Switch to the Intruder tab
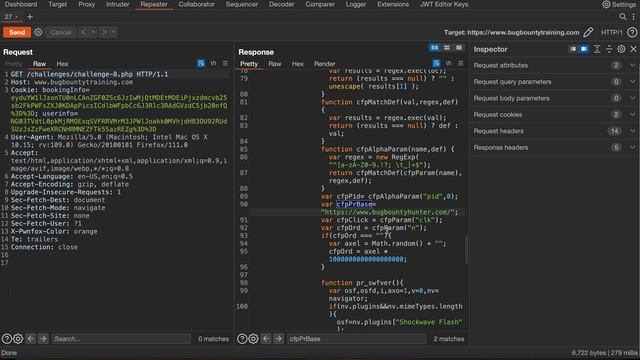Viewport: 640px width, 360px height. [118, 4]
